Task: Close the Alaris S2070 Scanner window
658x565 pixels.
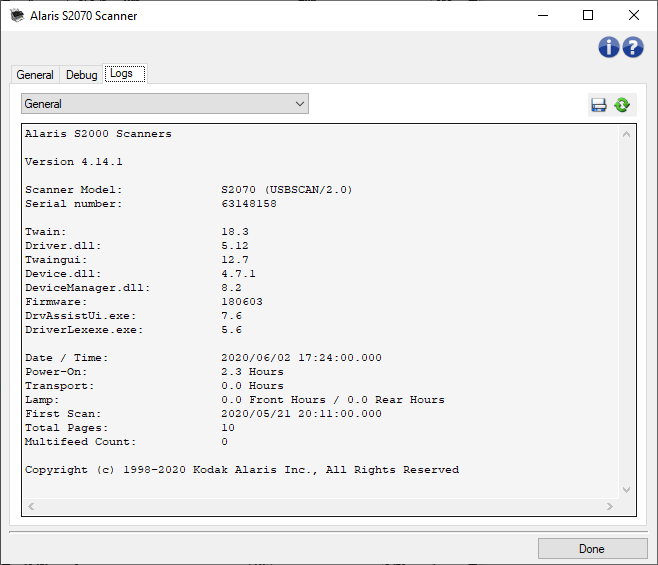Action: 634,16
